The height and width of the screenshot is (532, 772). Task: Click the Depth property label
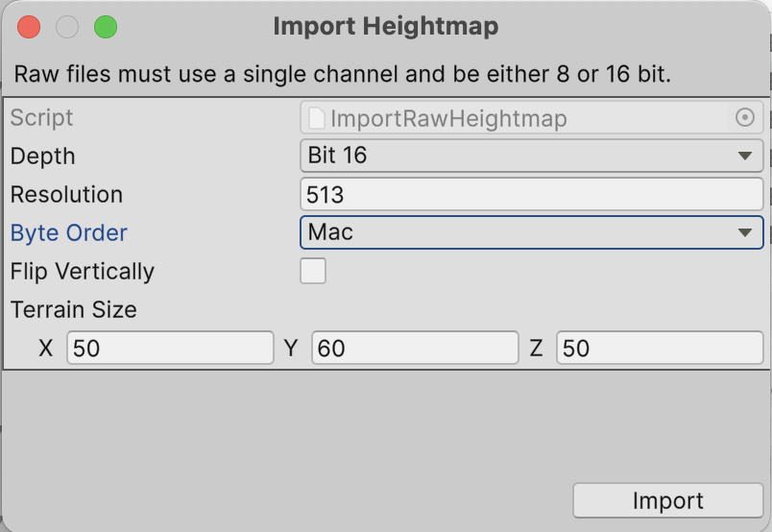click(42, 156)
